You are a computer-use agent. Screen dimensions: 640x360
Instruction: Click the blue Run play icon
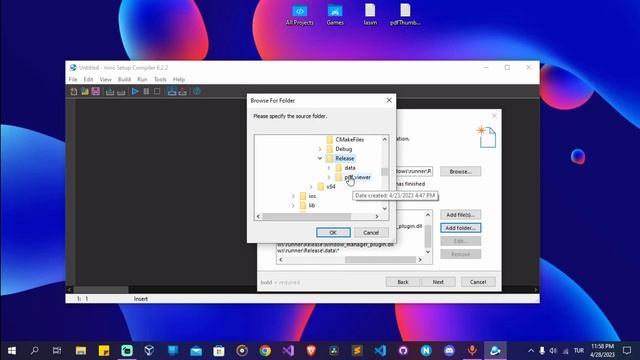(x=135, y=91)
